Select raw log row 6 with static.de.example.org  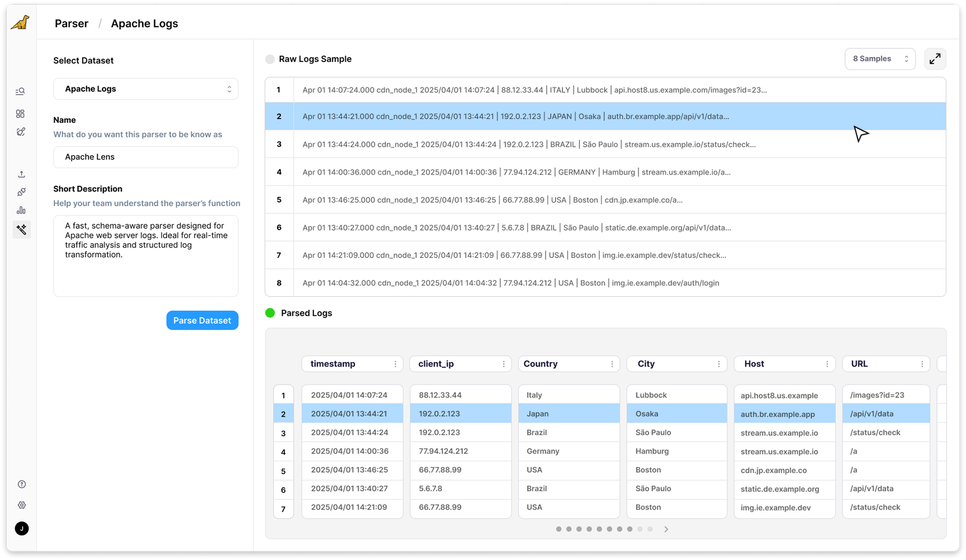coord(605,227)
